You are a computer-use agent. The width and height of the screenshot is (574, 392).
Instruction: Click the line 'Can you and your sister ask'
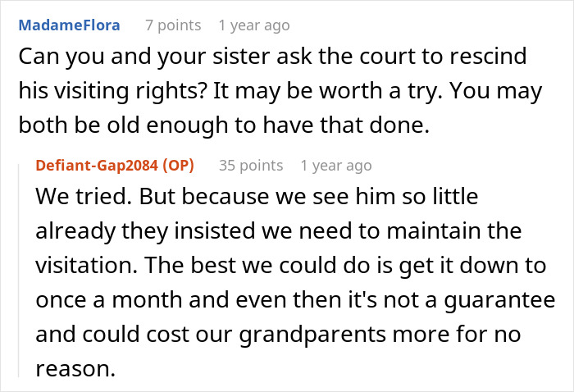click(273, 57)
